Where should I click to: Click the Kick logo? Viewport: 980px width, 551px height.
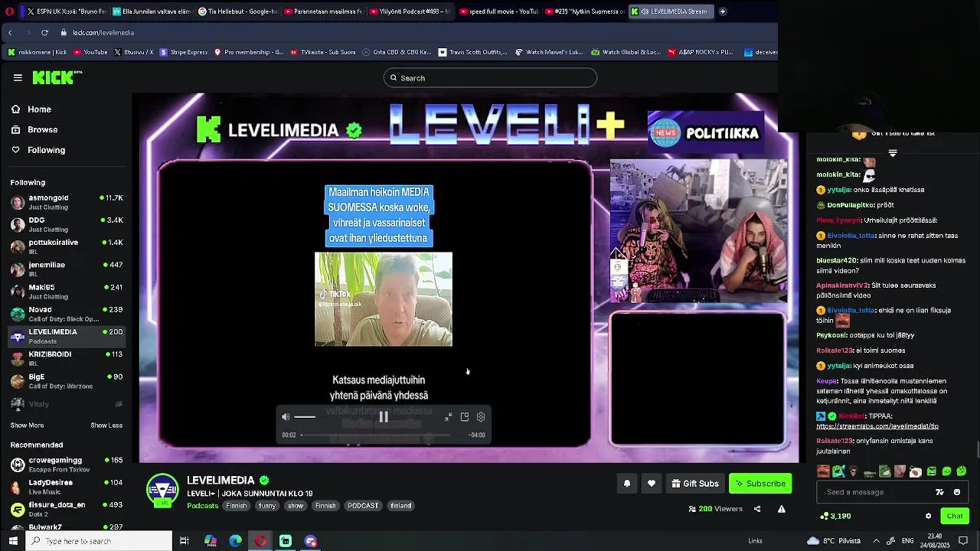pos(57,77)
